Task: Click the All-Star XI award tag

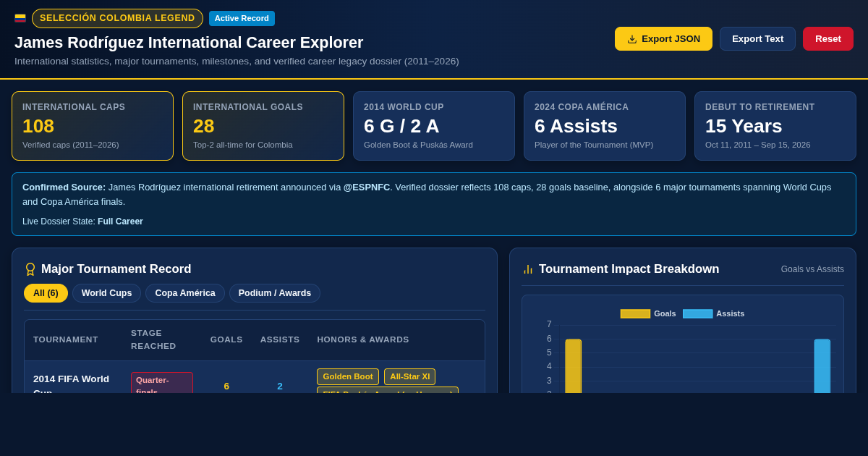Action: [x=409, y=376]
